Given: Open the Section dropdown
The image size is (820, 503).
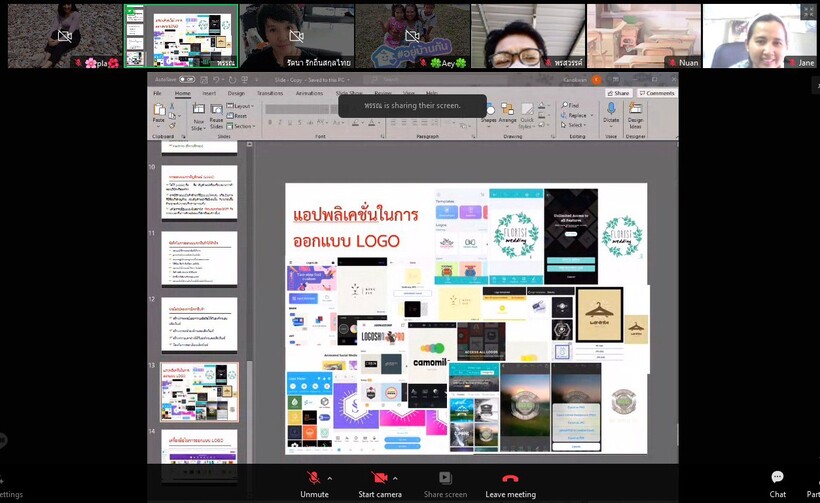Looking at the screenshot, I should click(x=241, y=126).
